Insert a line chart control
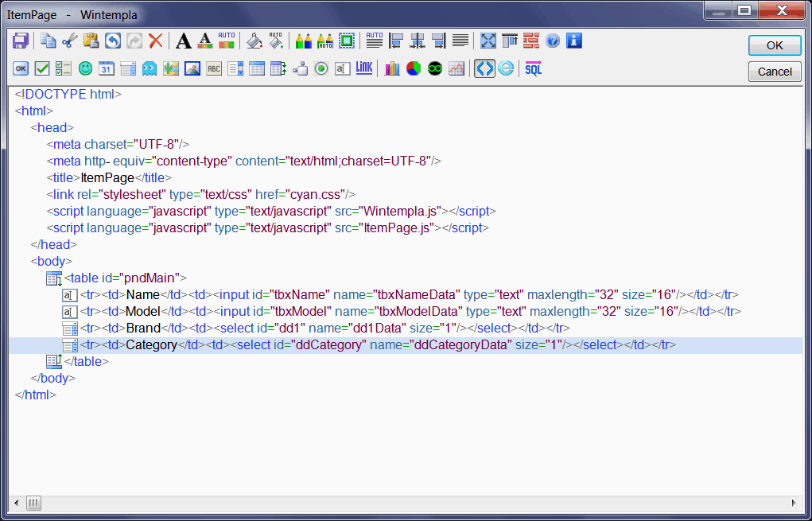The image size is (812, 521). point(457,68)
